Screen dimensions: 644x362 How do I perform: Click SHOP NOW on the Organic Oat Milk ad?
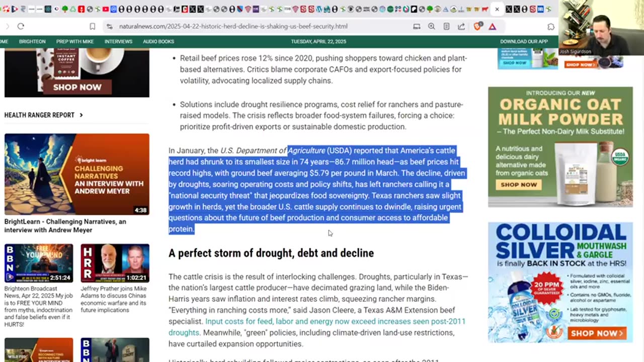point(519,185)
